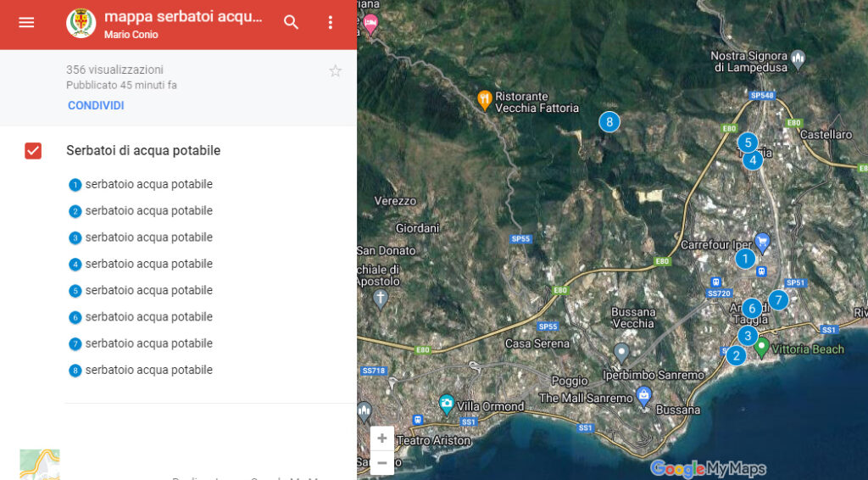Image resolution: width=868 pixels, height=480 pixels.
Task: Click the monument pin left of Teatro Ariston
Action: [x=364, y=412]
